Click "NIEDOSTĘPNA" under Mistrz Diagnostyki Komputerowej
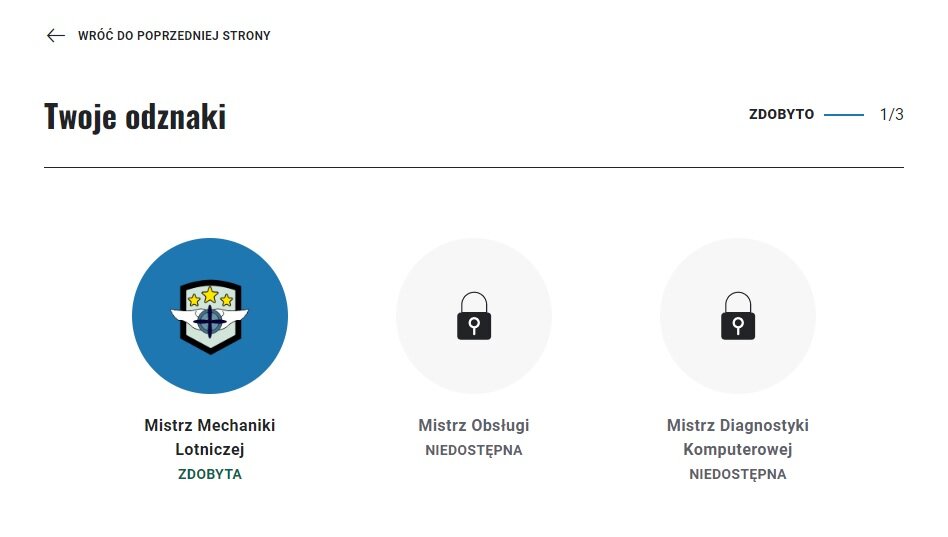The image size is (948, 537). tap(738, 475)
